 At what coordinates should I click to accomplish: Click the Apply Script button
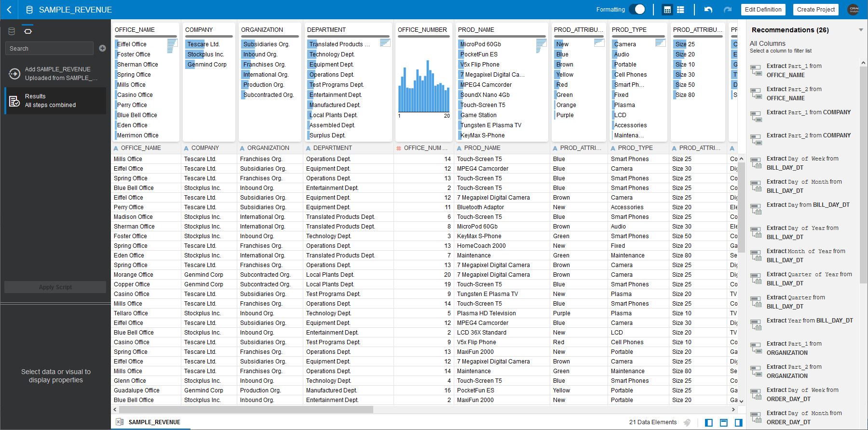pyautogui.click(x=55, y=287)
